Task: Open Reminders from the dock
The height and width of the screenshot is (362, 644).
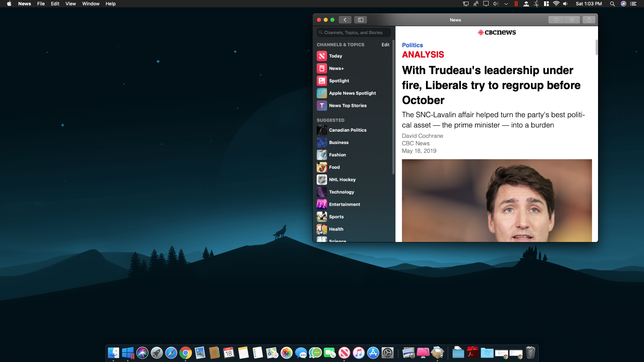Action: click(258, 353)
